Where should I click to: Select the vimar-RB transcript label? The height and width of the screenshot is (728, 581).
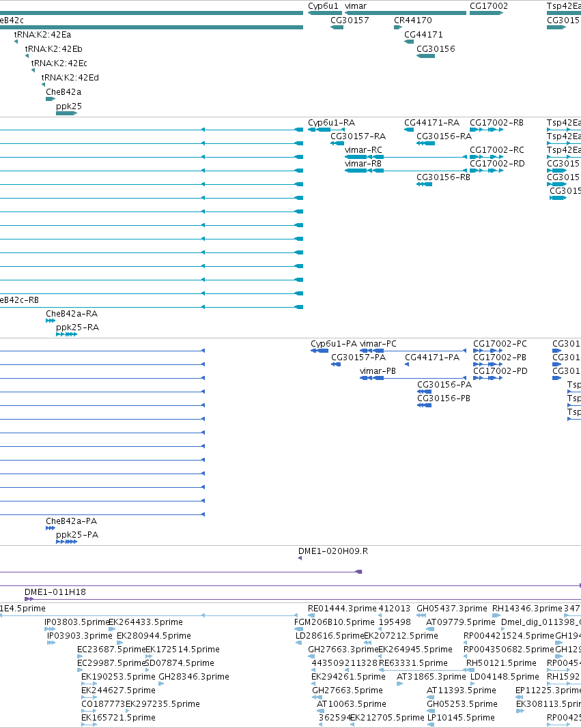pyautogui.click(x=363, y=164)
